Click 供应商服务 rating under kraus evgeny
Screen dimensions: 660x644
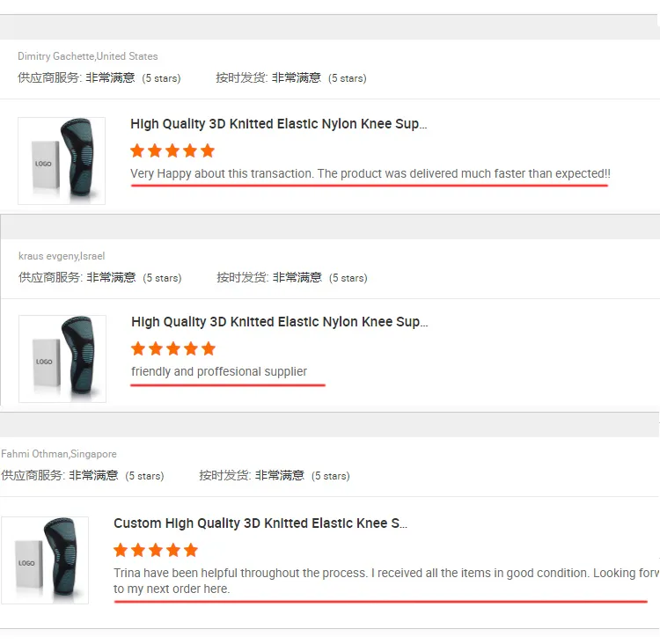coord(100,277)
